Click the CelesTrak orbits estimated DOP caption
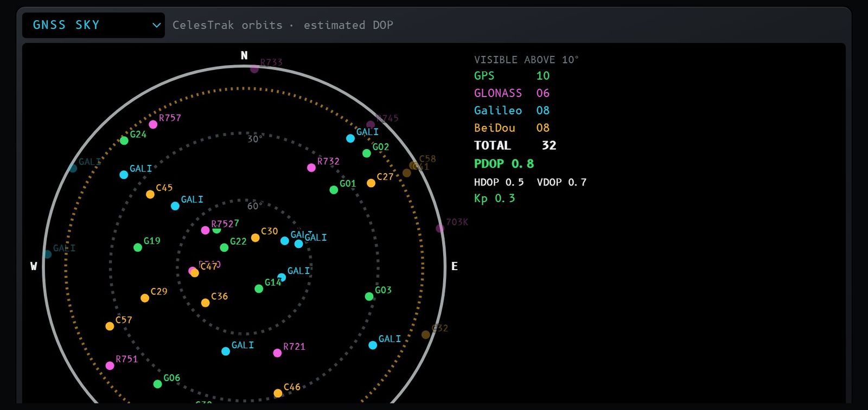Screen dimensions: 868x410 point(283,25)
